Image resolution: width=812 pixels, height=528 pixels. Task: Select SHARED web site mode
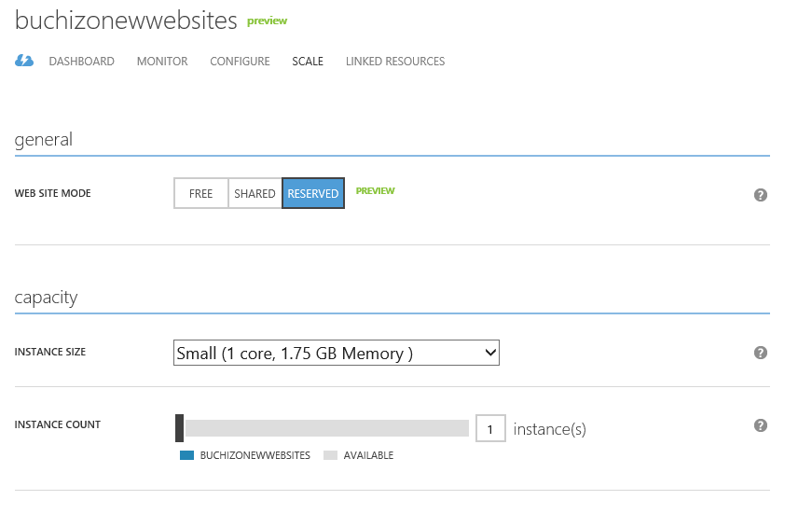(x=255, y=194)
